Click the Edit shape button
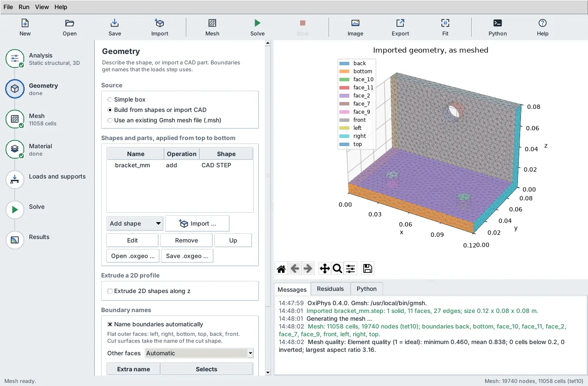 [132, 240]
